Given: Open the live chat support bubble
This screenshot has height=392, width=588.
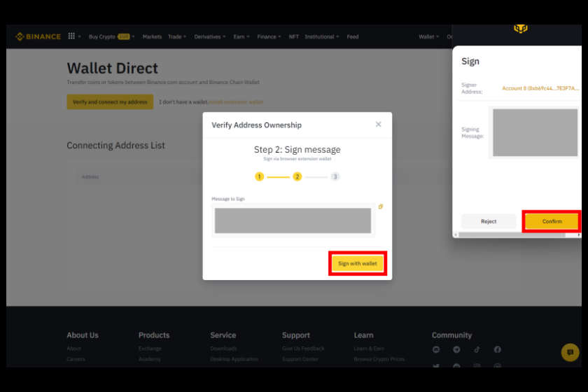Looking at the screenshot, I should [570, 352].
